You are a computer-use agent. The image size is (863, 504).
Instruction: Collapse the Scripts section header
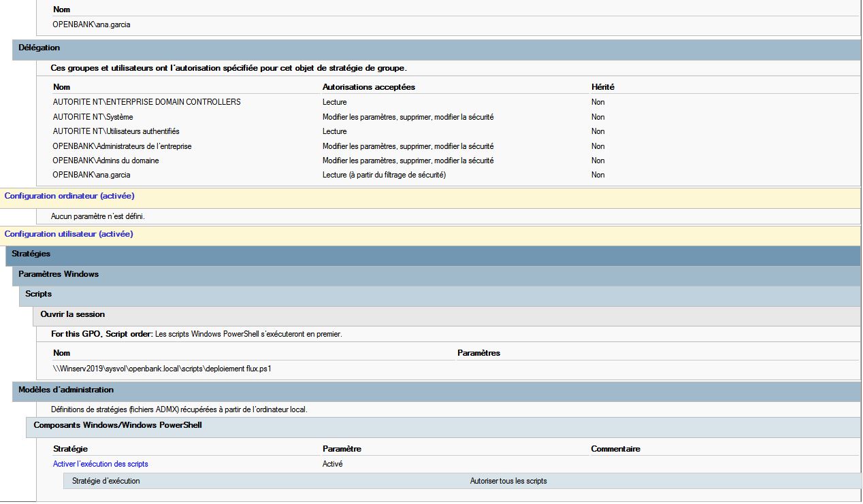point(39,295)
